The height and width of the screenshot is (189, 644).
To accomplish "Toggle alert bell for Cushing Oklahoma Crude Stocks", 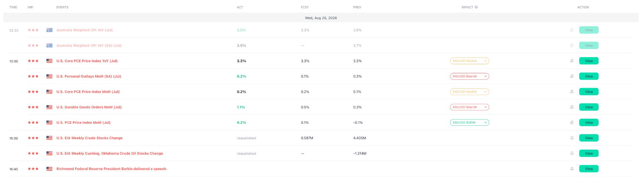I will [x=572, y=153].
